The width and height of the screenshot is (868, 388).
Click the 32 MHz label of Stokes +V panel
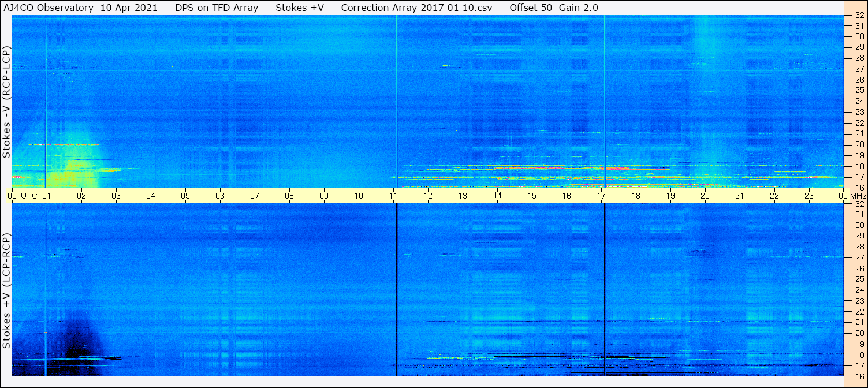tap(859, 204)
